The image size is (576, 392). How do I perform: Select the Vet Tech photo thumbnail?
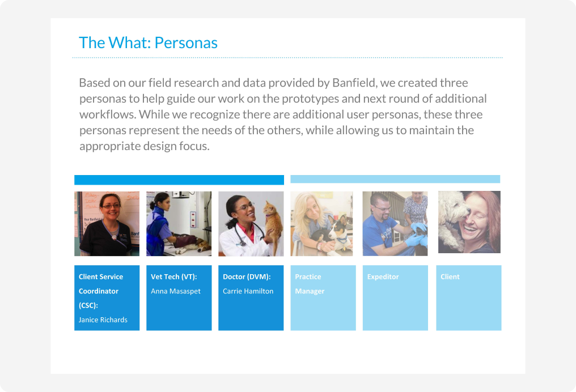point(179,224)
